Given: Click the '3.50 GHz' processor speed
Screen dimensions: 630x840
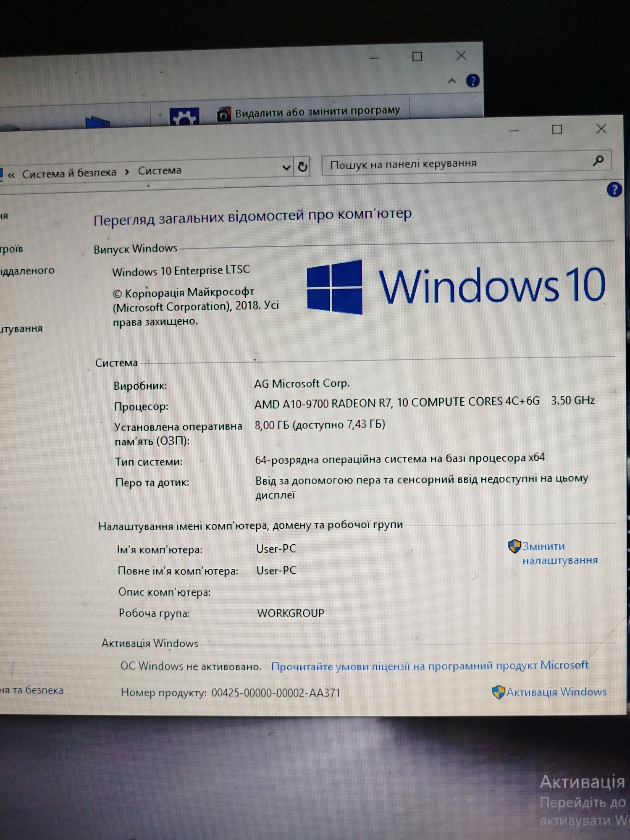Looking at the screenshot, I should (573, 400).
